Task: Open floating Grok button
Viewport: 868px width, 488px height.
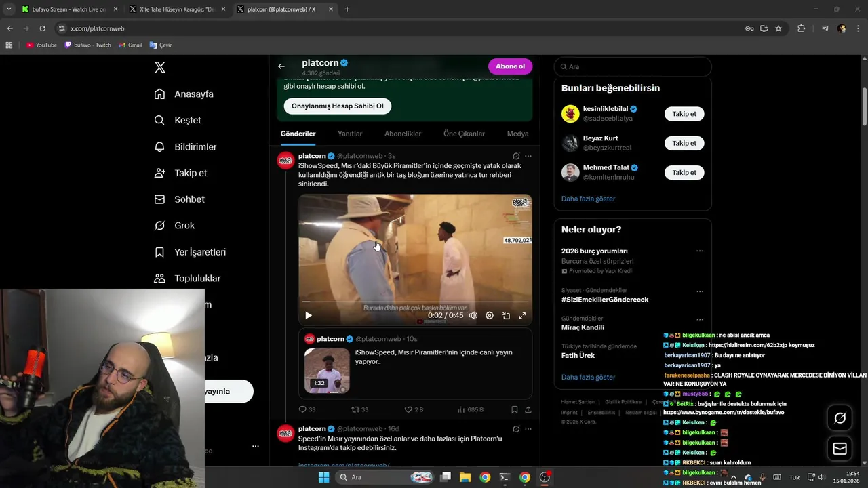Action: (x=840, y=418)
